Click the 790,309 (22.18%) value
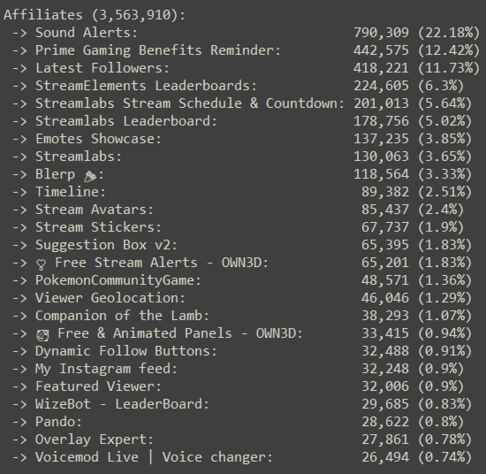Viewport: 486px width, 474px height. coord(416,33)
